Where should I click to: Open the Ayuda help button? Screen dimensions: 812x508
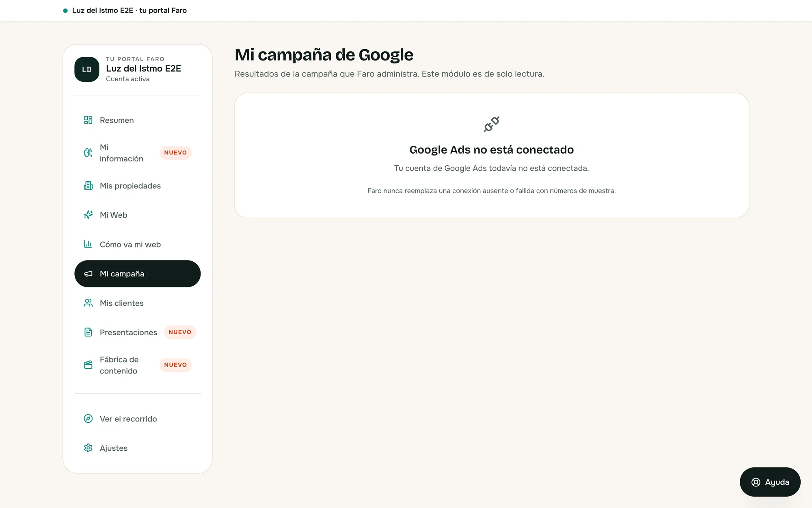(x=770, y=482)
